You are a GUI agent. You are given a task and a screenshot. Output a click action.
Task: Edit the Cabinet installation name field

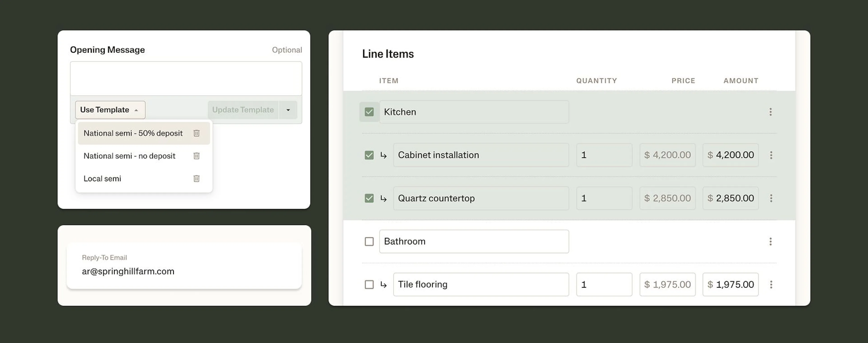(x=481, y=155)
